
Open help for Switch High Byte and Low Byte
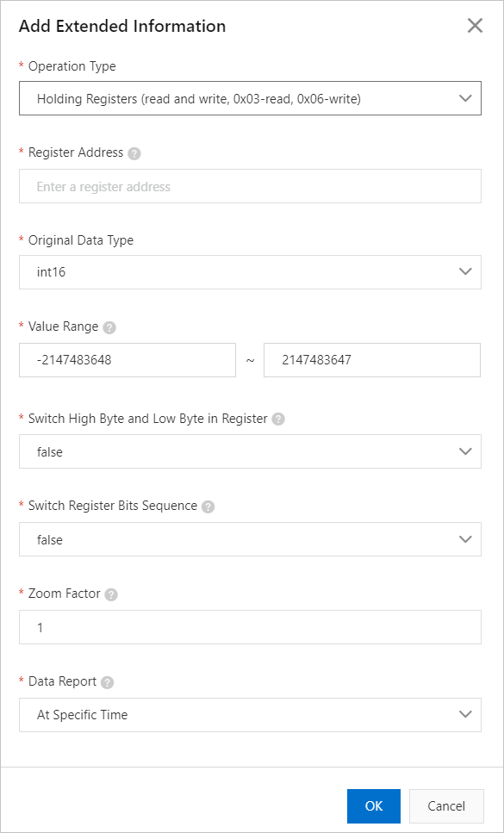[x=276, y=419]
